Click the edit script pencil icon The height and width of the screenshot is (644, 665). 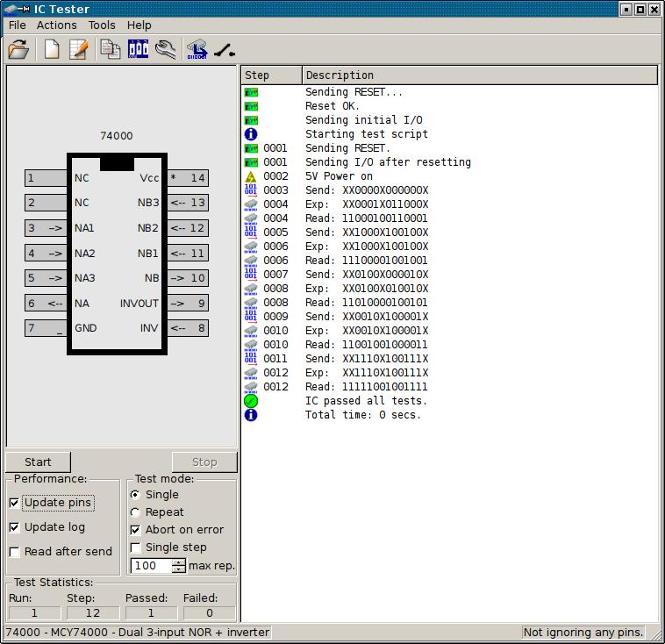point(79,50)
